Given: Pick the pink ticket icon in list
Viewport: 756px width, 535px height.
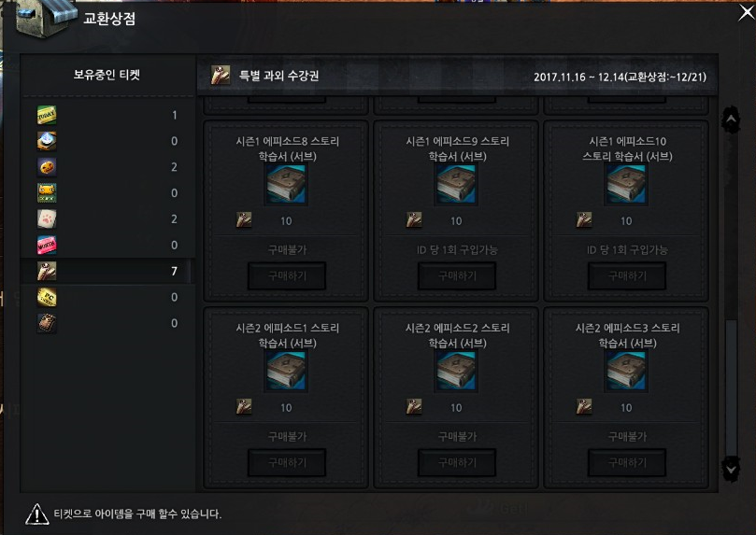Looking at the screenshot, I should (x=47, y=246).
